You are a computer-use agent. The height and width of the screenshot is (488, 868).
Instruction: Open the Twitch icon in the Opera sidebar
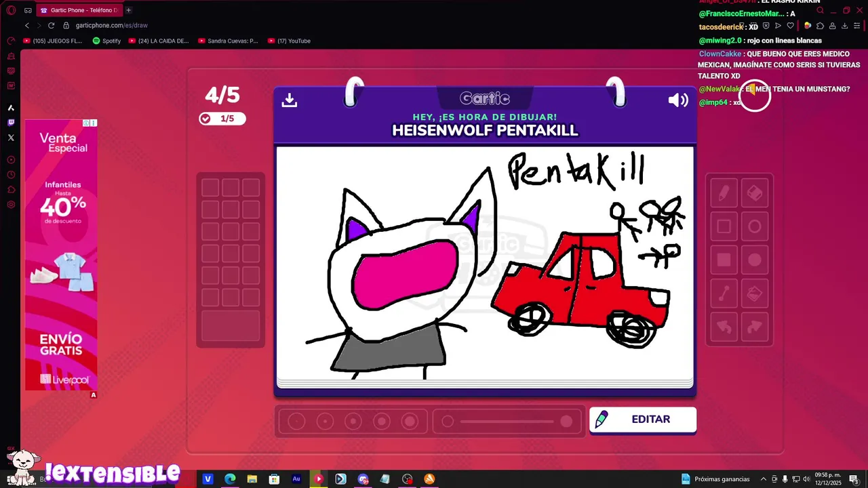click(x=11, y=123)
